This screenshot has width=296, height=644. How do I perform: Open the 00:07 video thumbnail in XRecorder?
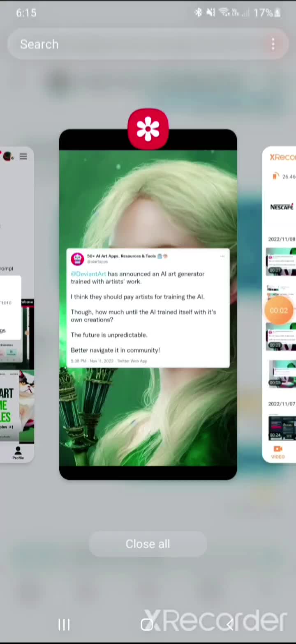[281, 261]
